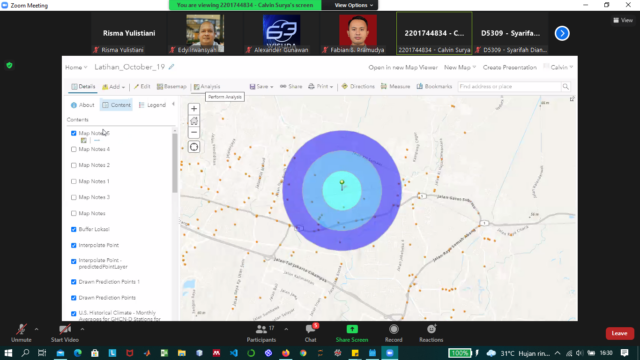Uncheck the Interpolate Point layer
The height and width of the screenshot is (360, 640).
click(73, 245)
